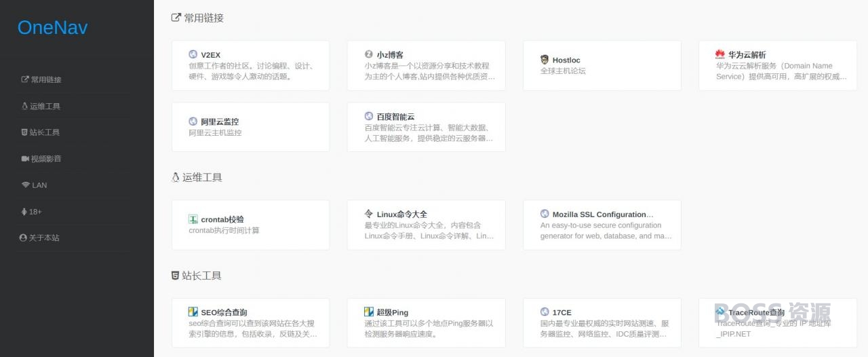The image size is (868, 357).
Task: Click the 小z博客 site favicon
Action: point(369,54)
